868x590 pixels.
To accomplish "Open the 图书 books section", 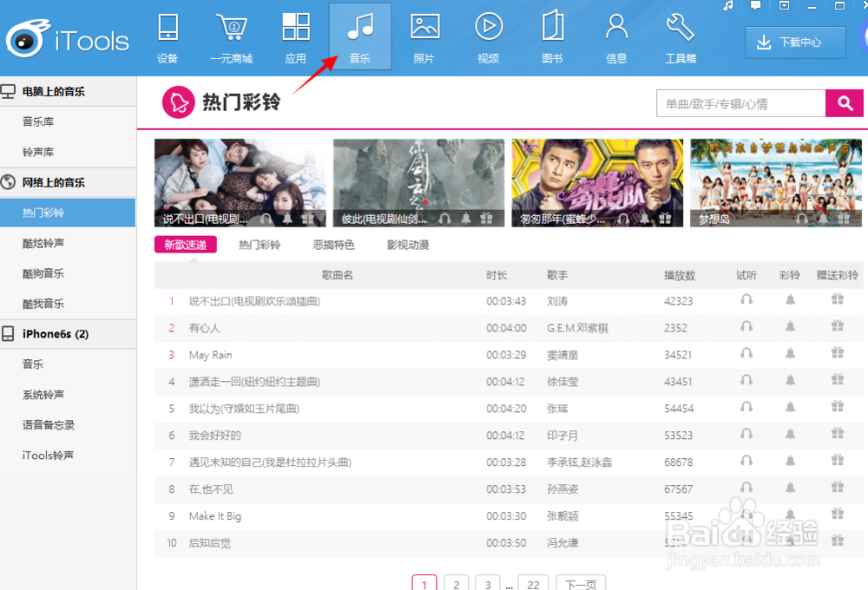I will point(552,37).
